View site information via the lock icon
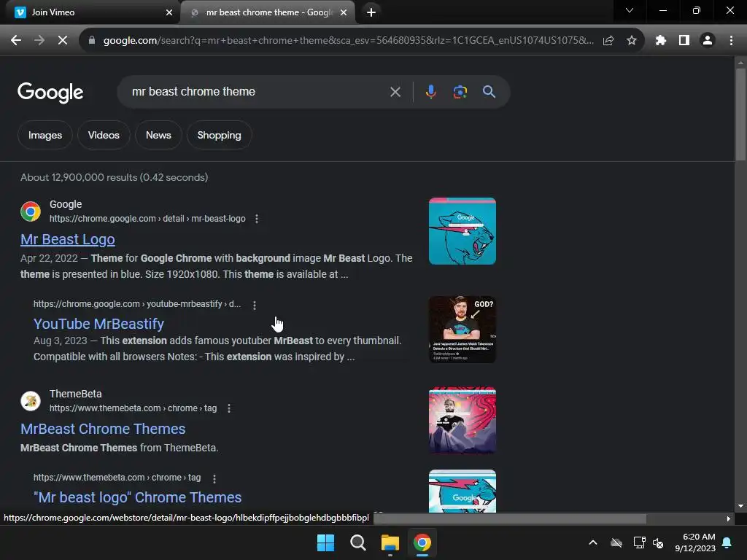The width and height of the screenshot is (747, 560). (x=92, y=41)
